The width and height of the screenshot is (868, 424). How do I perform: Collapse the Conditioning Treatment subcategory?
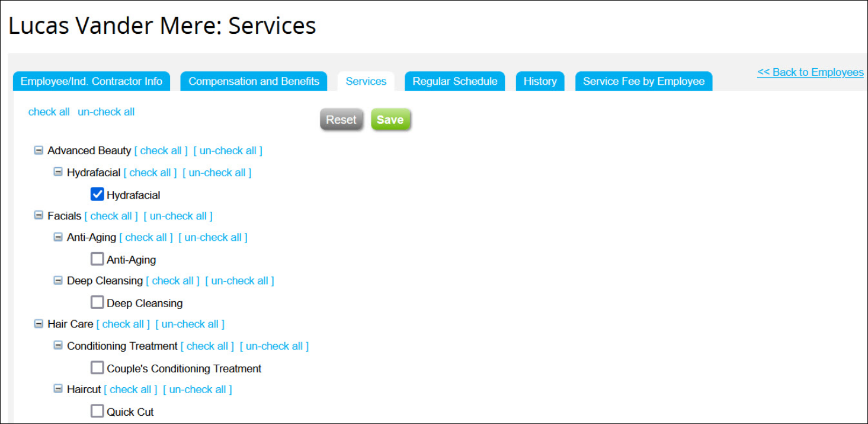coord(58,346)
